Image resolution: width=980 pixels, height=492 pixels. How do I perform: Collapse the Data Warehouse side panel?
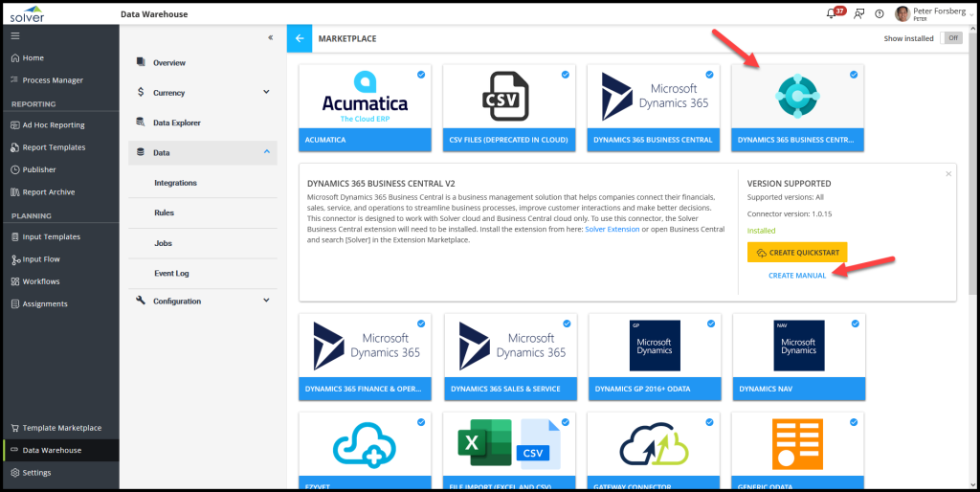(x=270, y=37)
